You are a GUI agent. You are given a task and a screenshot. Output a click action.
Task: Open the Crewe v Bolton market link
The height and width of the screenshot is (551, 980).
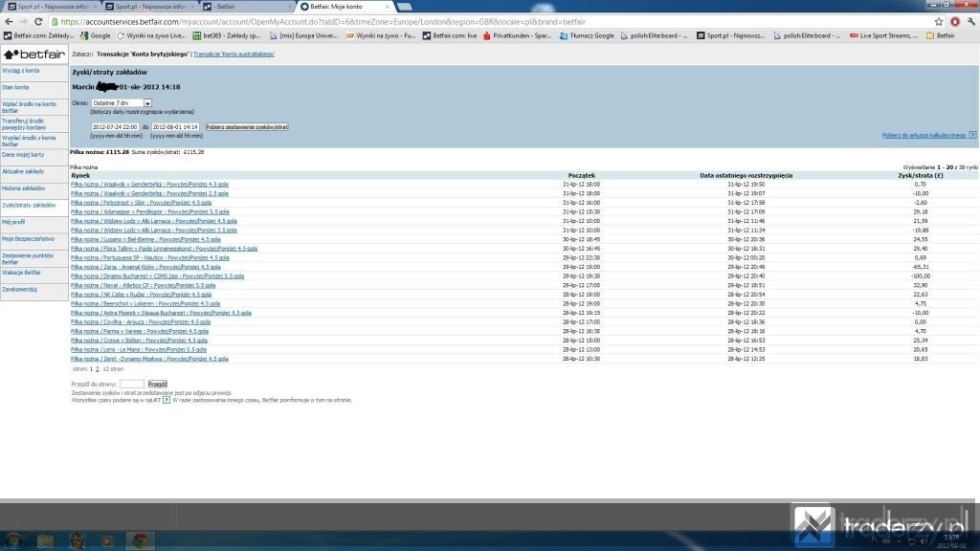(139, 341)
